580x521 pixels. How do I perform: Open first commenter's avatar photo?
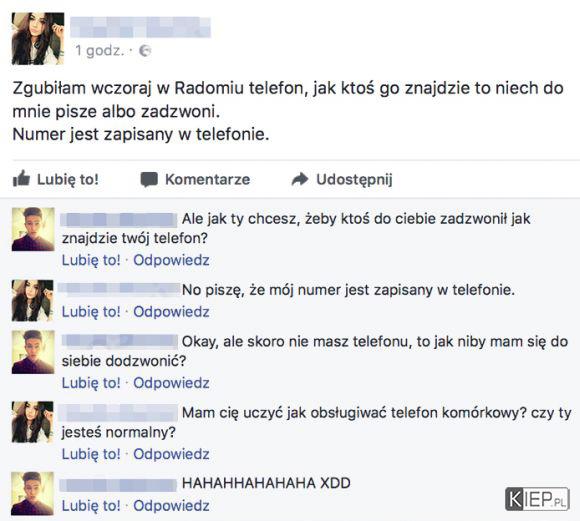click(x=33, y=229)
